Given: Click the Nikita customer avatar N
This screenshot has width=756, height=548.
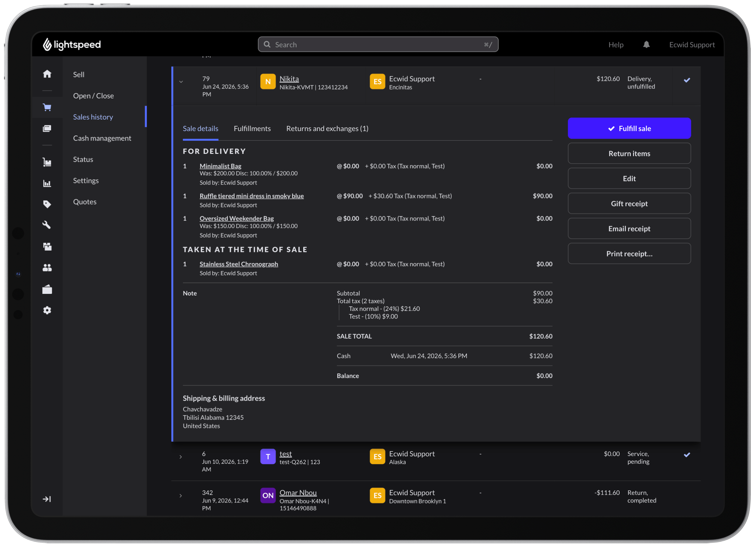Looking at the screenshot, I should (268, 82).
